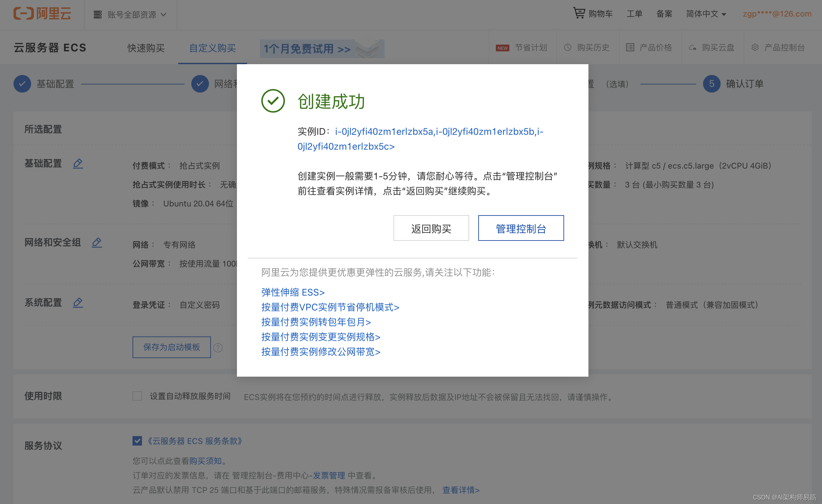This screenshot has width=822, height=504.
Task: Open 工单 in the top menu
Action: (634, 14)
